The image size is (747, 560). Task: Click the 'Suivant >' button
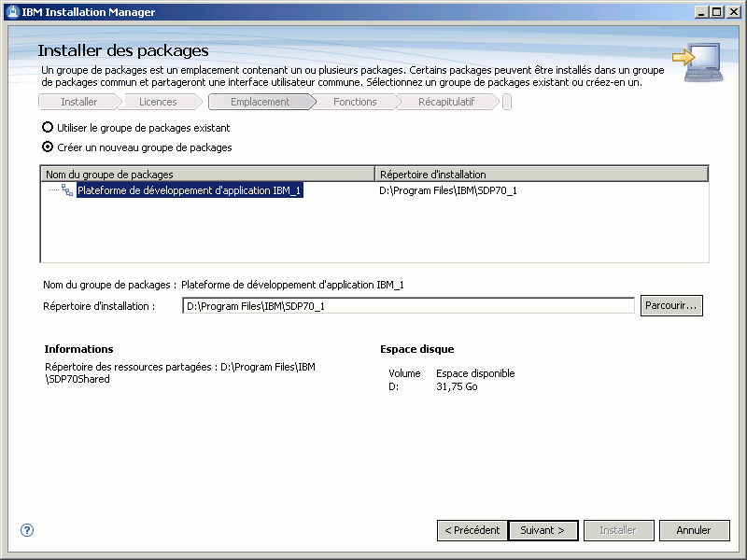pyautogui.click(x=543, y=530)
